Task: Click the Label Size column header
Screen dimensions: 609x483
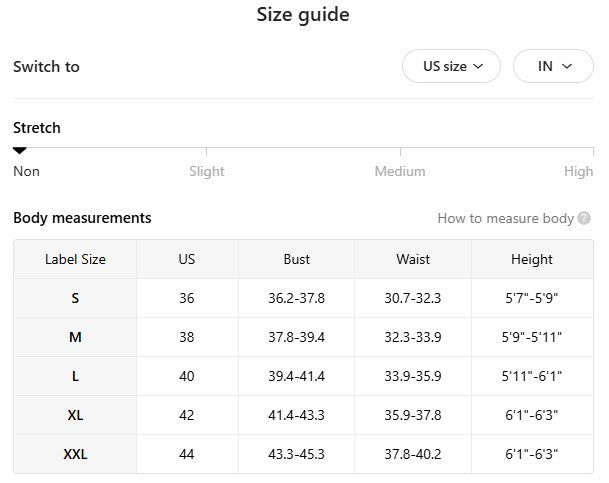Action: pyautogui.click(x=75, y=259)
